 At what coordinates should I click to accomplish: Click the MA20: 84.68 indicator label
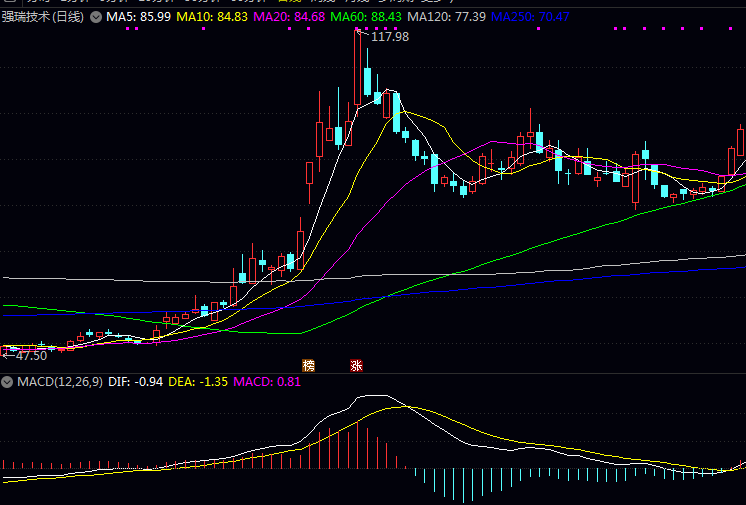289,17
